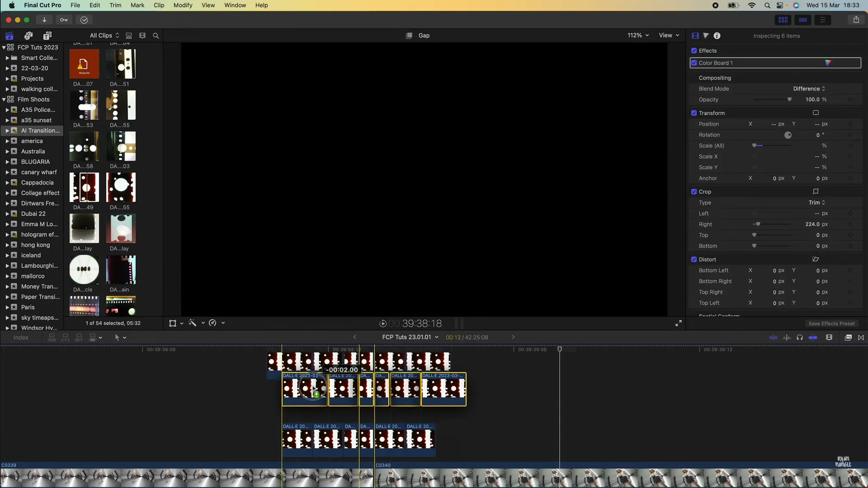Toggle snapping in the timeline

tap(813, 338)
